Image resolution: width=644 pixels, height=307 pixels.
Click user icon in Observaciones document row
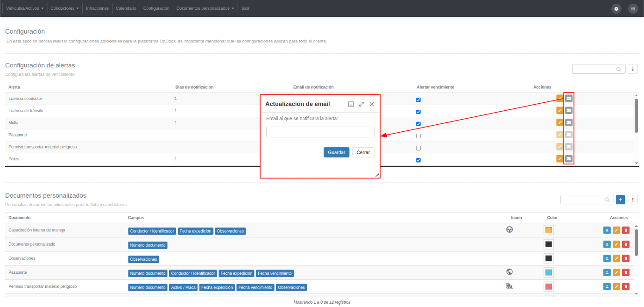(x=607, y=258)
